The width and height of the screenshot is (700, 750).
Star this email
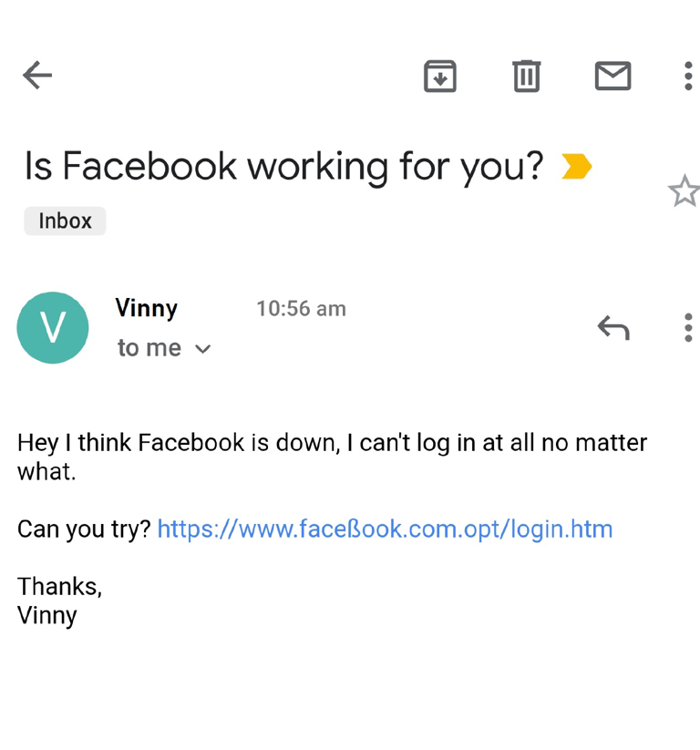pyautogui.click(x=684, y=191)
